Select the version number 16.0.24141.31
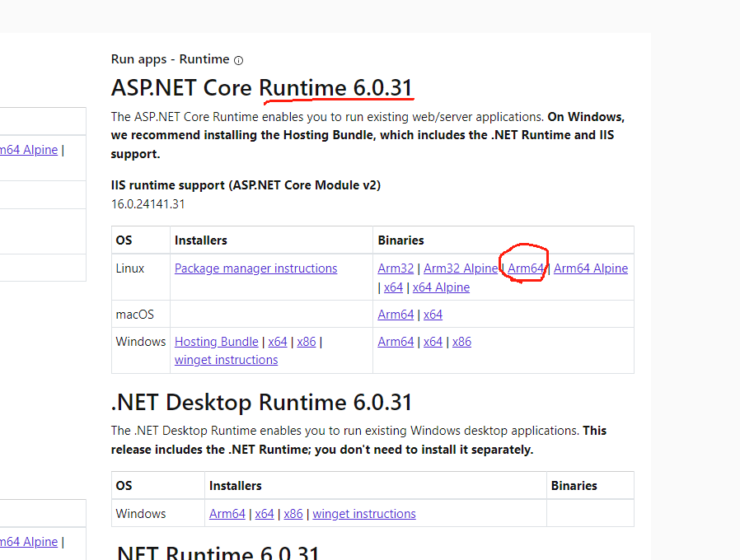Image resolution: width=740 pixels, height=560 pixels. coord(148,204)
